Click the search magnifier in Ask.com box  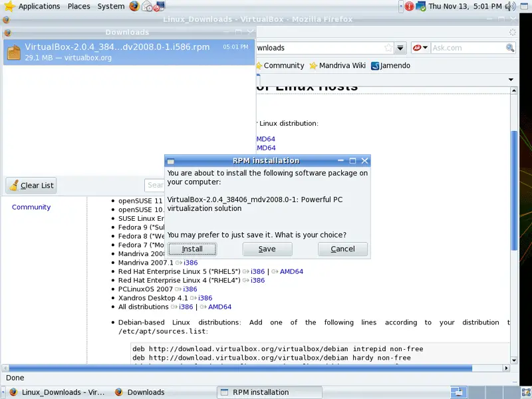point(510,48)
